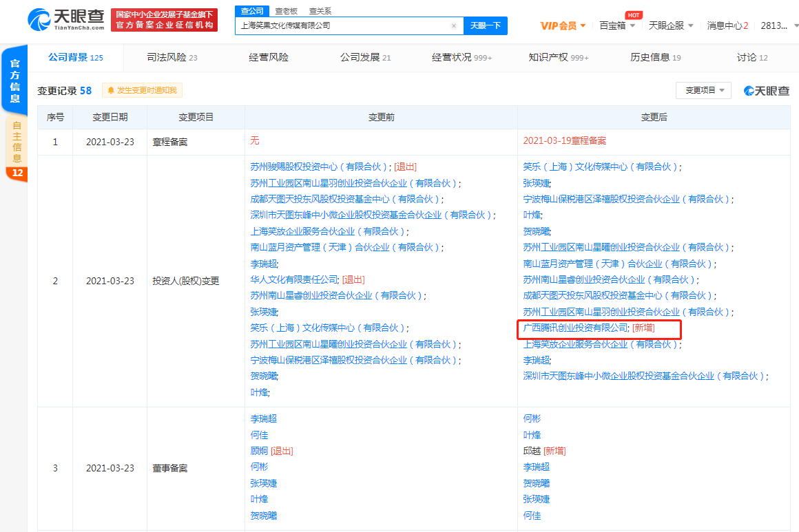The height and width of the screenshot is (532, 799).
Task: Open 广西腾讯创业投资有限公司 link
Action: (575, 328)
